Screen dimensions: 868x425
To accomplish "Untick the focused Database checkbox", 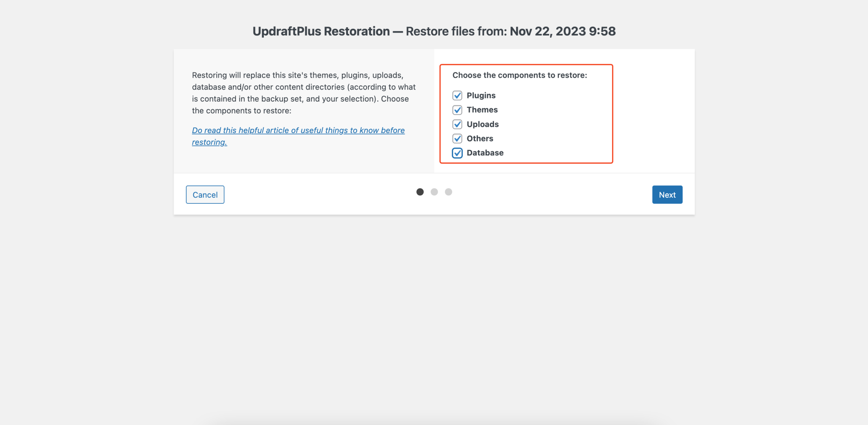I will (457, 153).
